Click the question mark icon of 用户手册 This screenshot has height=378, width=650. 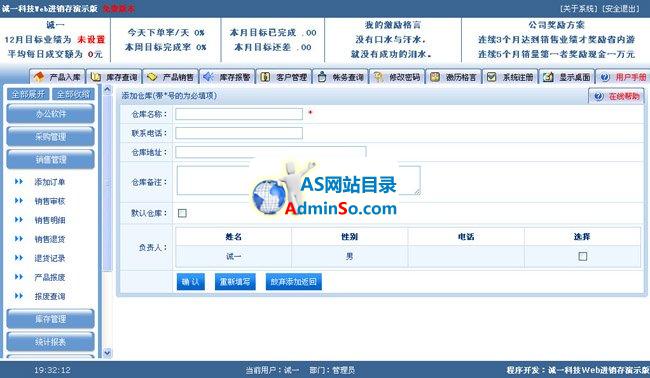click(605, 77)
